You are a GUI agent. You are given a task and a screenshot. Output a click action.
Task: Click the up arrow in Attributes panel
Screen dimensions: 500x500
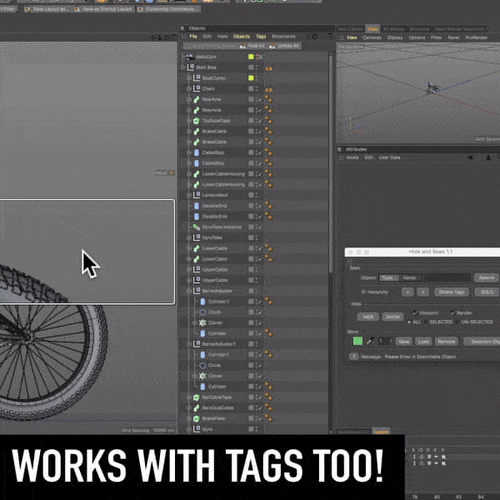tap(488, 158)
